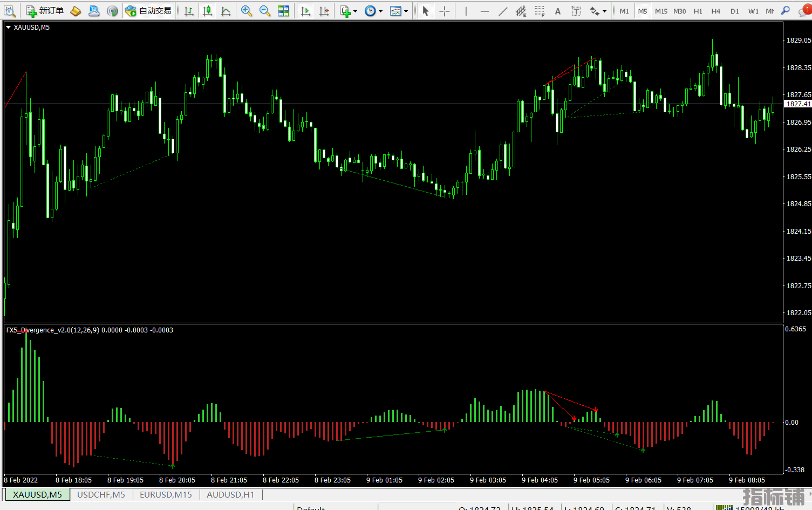The image size is (812, 510).
Task: Switch timeframe to H4
Action: [x=716, y=11]
